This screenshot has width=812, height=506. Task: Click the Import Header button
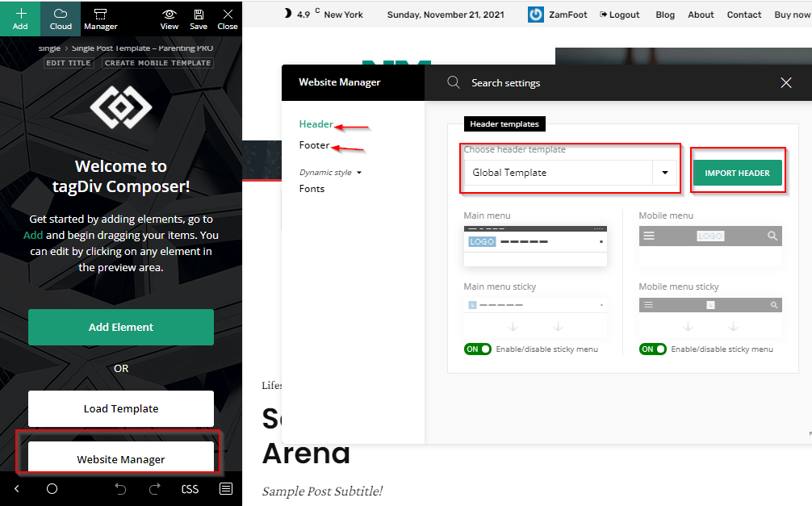pos(737,173)
